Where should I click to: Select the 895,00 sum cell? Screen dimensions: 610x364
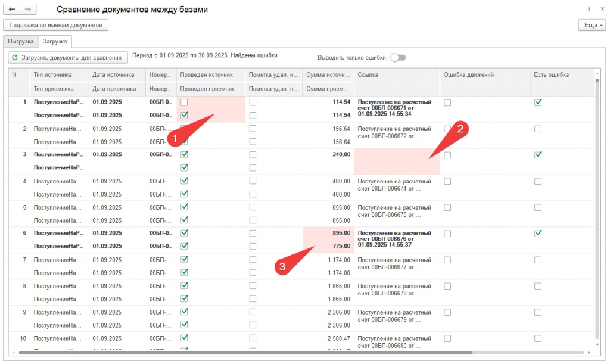329,233
